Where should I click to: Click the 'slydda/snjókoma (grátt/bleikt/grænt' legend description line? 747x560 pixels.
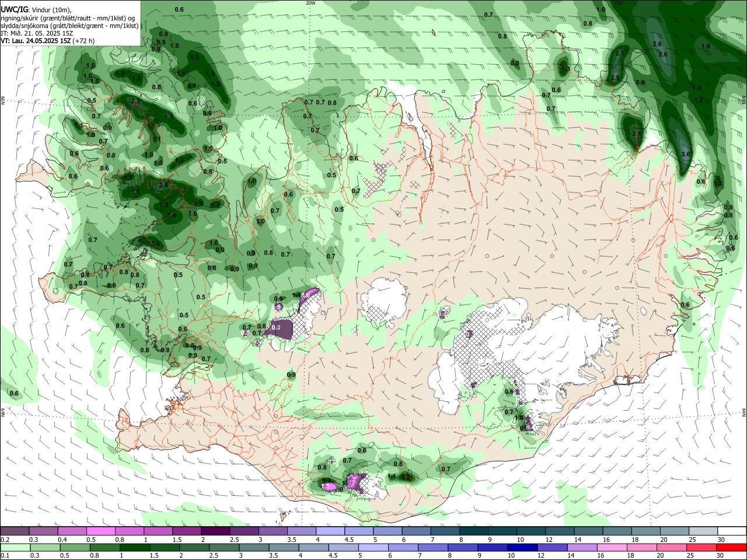pyautogui.click(x=70, y=26)
